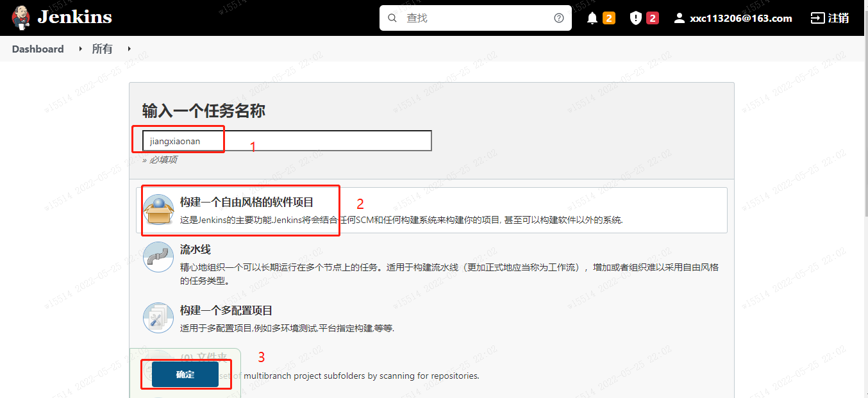Open user profile xxc113206@163.com
The width and height of the screenshot is (868, 398).
[x=733, y=18]
